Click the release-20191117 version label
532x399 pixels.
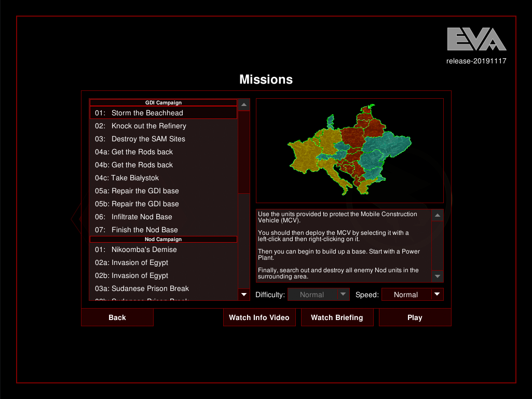476,61
